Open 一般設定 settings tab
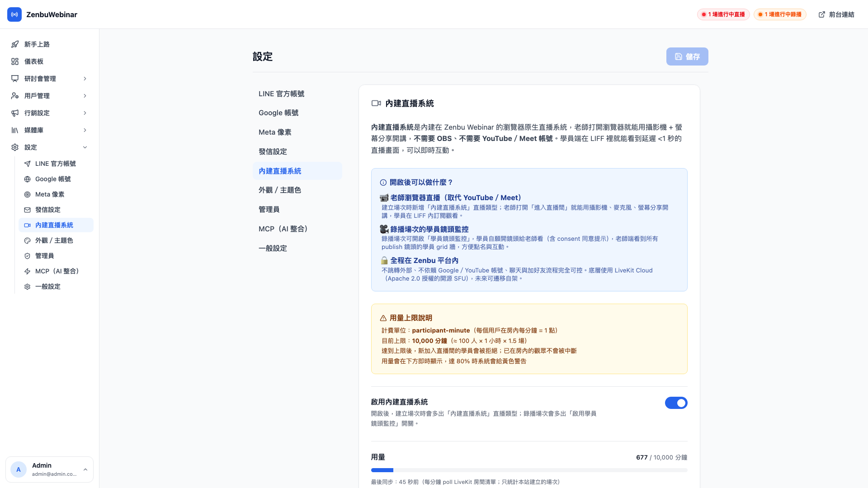 pos(297,248)
